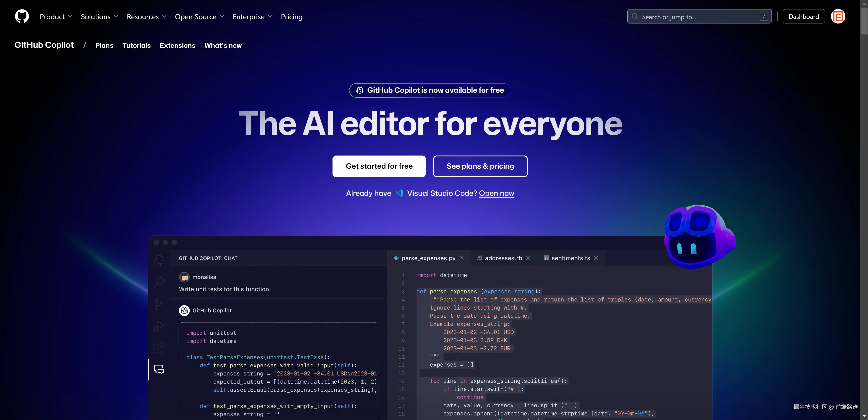
Task: Click the editor's Search magnifier icon
Action: coord(159,282)
